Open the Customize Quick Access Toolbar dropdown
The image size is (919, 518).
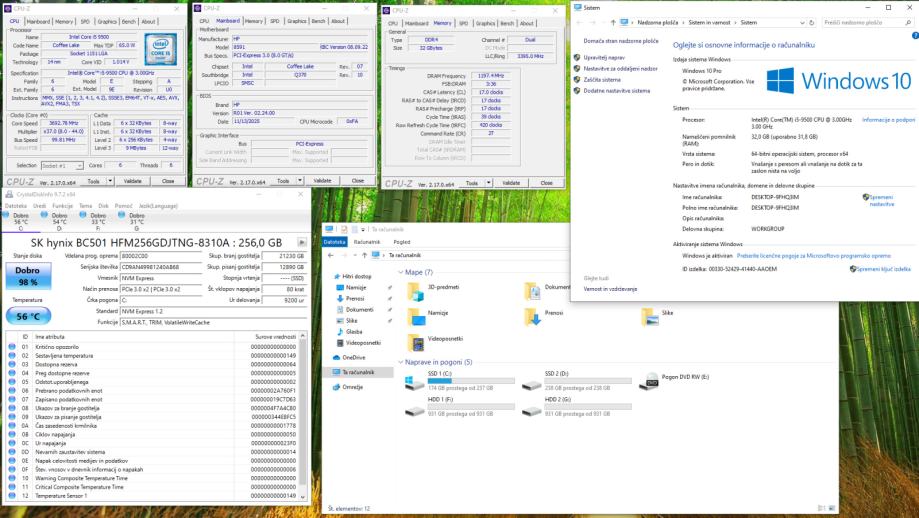pyautogui.click(x=363, y=230)
